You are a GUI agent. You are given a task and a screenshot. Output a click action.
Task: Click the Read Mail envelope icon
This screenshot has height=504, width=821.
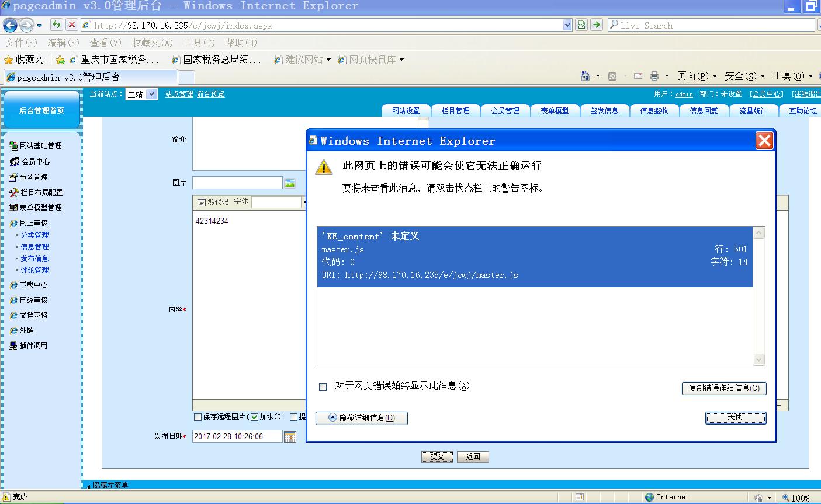pos(638,76)
